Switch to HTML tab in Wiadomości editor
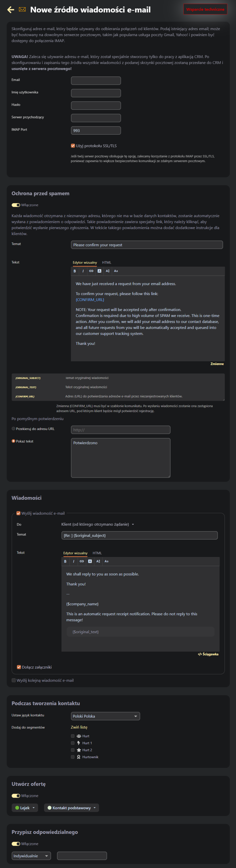 97,553
